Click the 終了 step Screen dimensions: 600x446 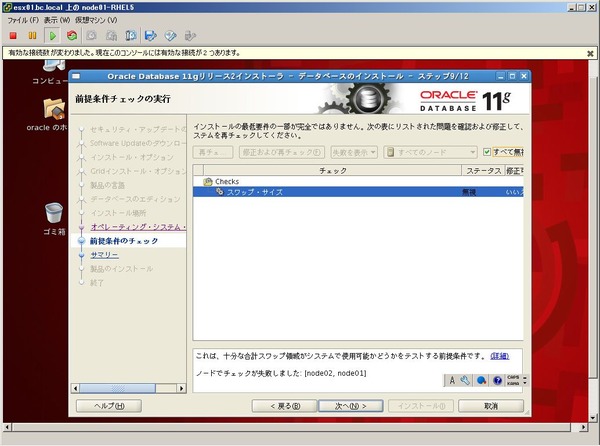97,283
